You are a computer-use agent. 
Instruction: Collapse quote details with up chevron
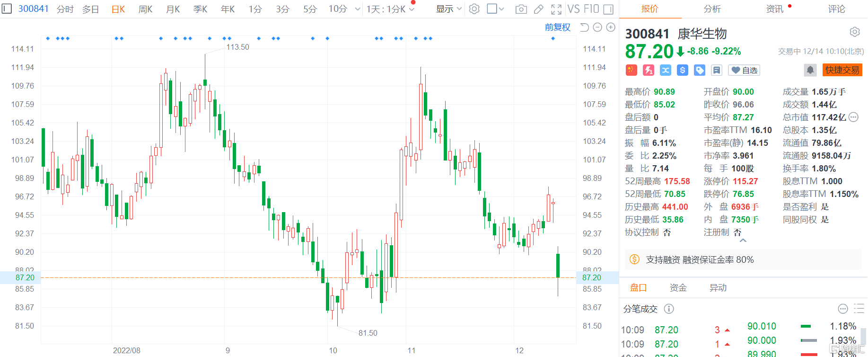coord(743,241)
